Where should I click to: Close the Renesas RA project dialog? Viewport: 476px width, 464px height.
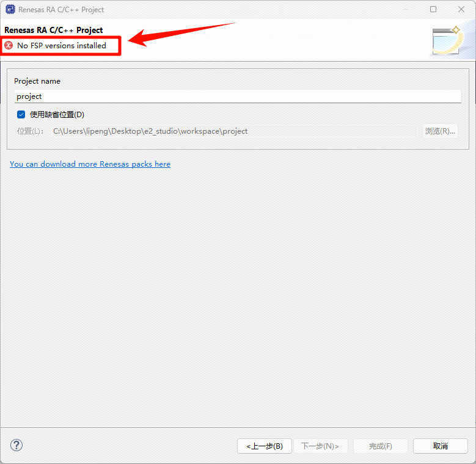click(x=461, y=9)
